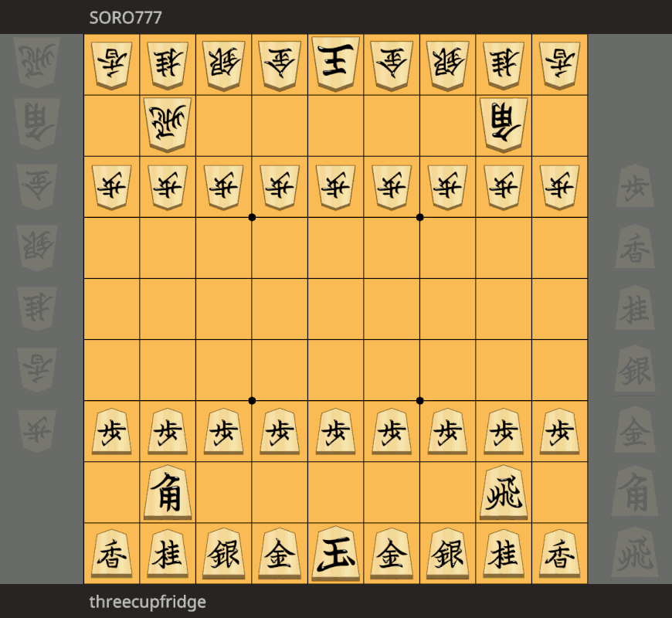Viewport: 672px width, 618px height.
Task: Open player profile SORO777
Action: pos(125,18)
